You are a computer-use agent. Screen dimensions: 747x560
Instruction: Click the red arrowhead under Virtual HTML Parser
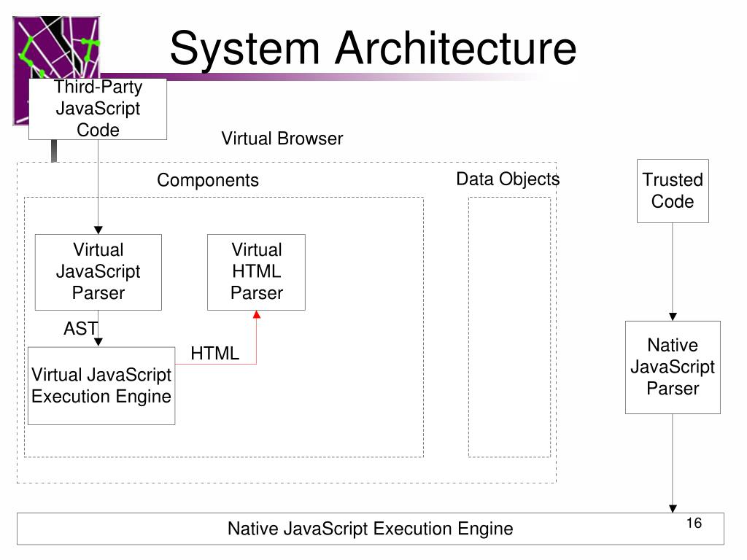256,314
